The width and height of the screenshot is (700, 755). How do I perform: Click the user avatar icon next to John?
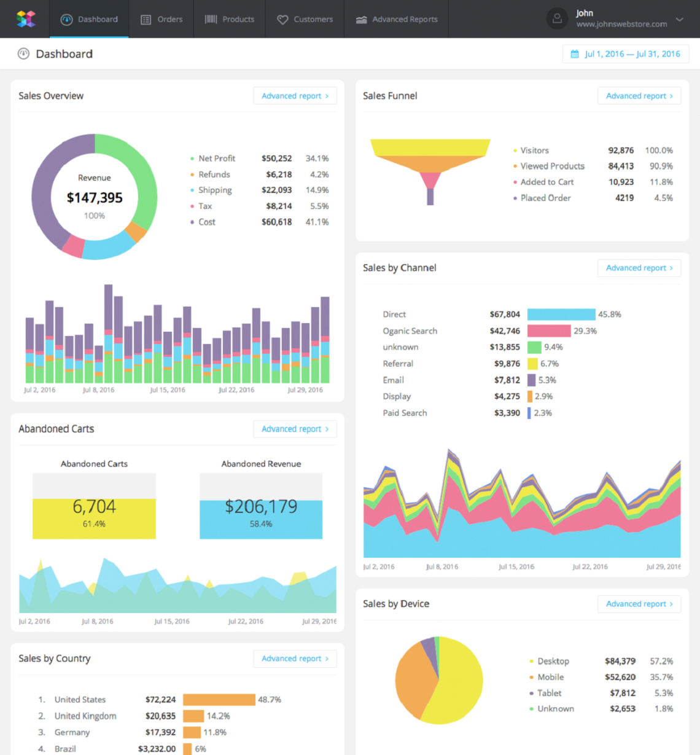pyautogui.click(x=557, y=18)
